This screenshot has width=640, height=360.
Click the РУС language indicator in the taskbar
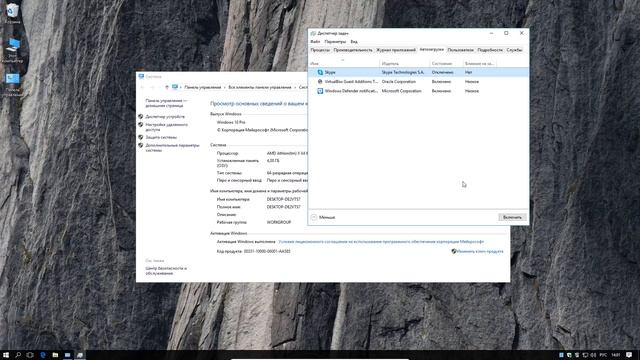pos(603,355)
